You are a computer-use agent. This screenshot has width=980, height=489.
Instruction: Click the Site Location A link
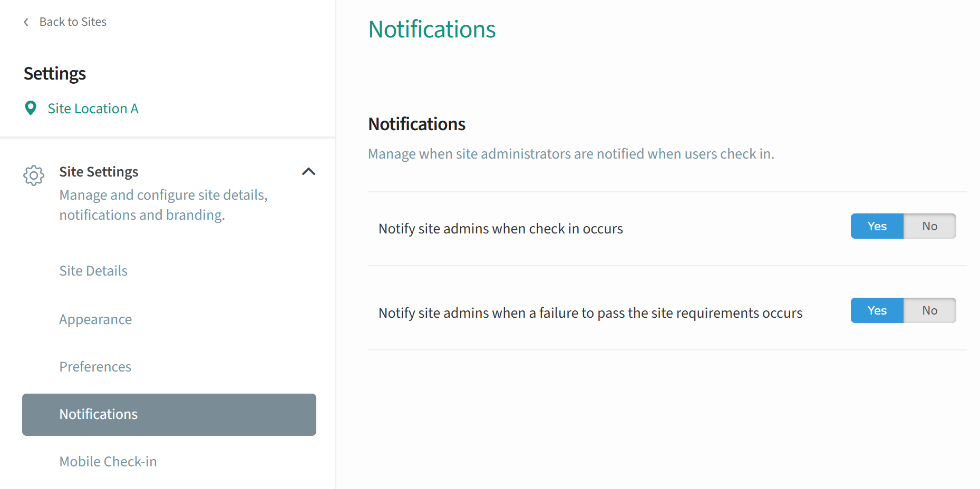tap(93, 109)
